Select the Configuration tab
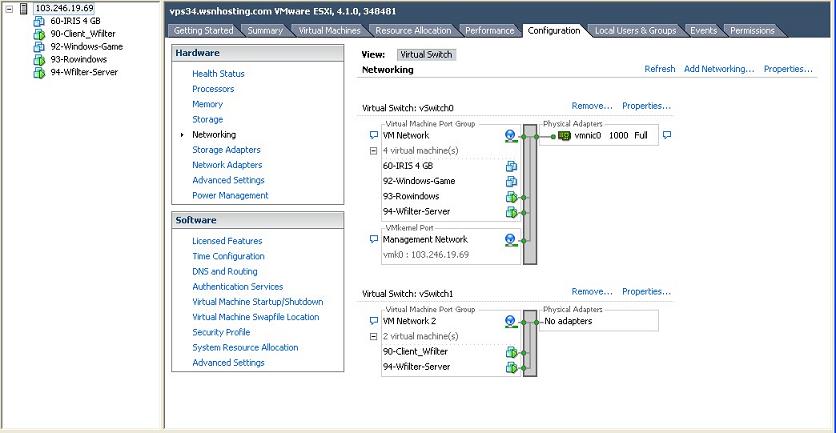Viewport: 836px width, 433px height. 554,31
